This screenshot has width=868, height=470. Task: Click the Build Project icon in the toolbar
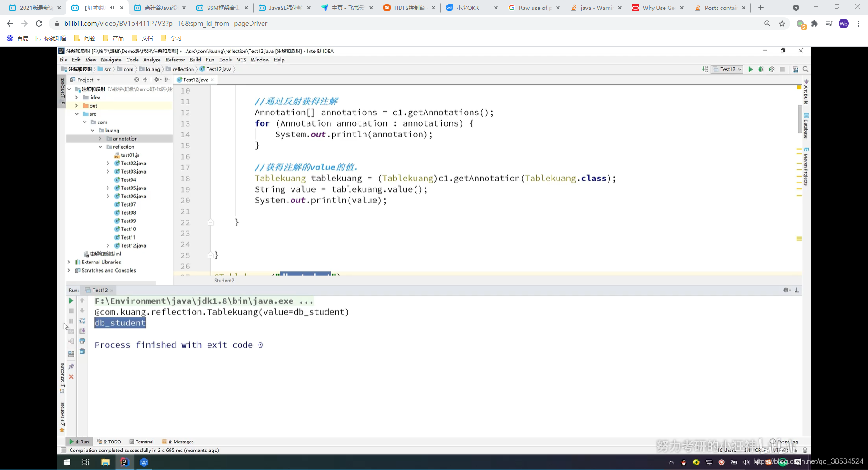pos(705,69)
